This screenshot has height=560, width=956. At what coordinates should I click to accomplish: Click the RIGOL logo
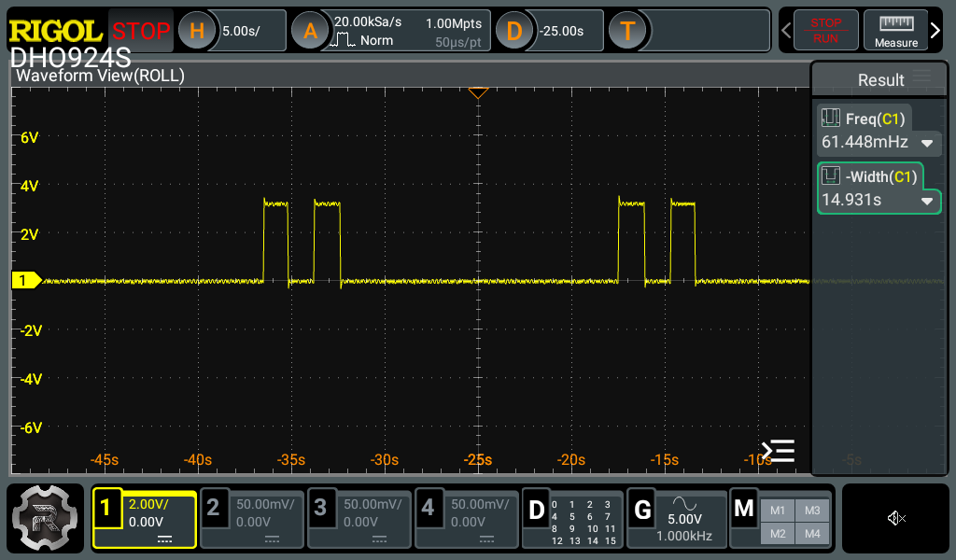[55, 31]
